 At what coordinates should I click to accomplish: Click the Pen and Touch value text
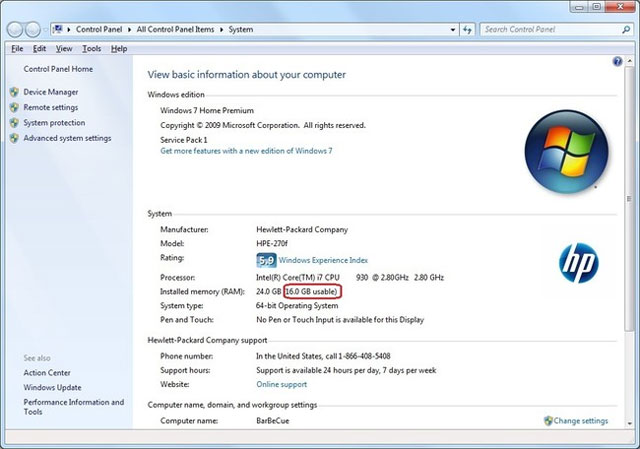click(340, 320)
